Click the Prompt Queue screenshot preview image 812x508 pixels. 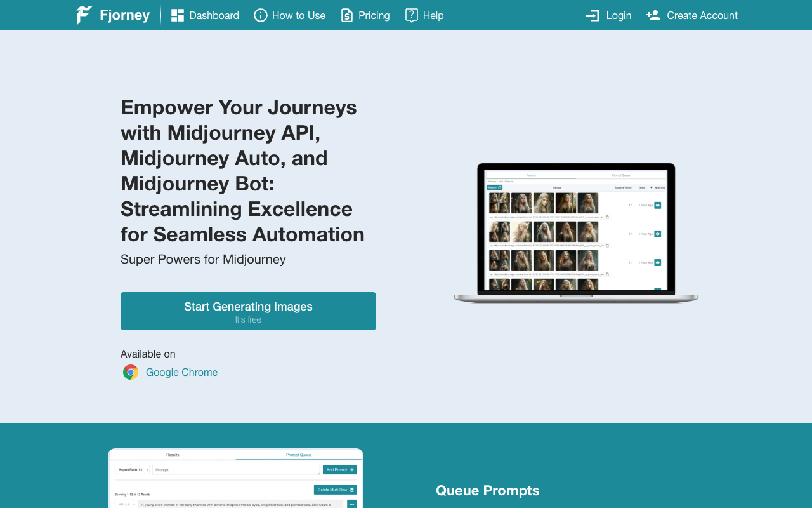pyautogui.click(x=235, y=478)
